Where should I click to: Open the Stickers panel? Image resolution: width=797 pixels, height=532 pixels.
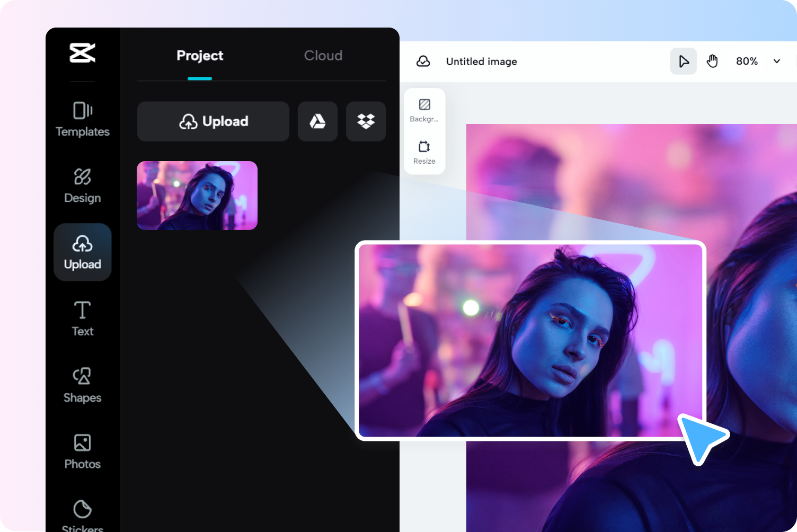coord(83,515)
